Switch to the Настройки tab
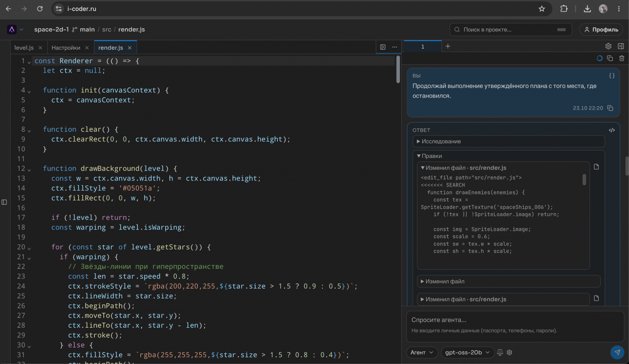Image resolution: width=629 pixels, height=364 pixels. click(x=66, y=48)
